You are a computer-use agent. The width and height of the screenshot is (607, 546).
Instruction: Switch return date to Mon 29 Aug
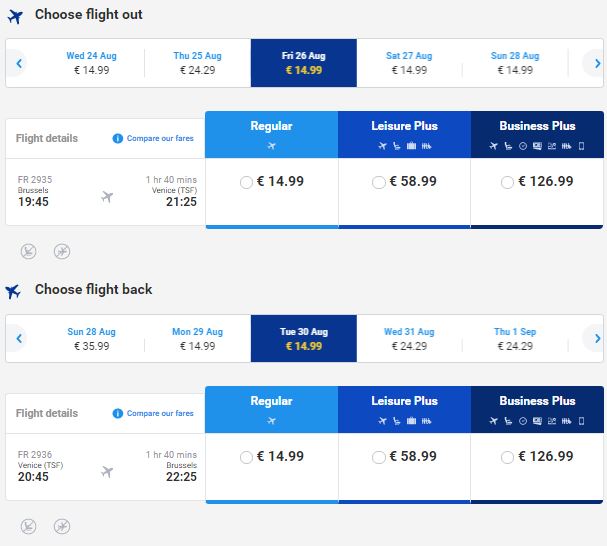tap(197, 338)
